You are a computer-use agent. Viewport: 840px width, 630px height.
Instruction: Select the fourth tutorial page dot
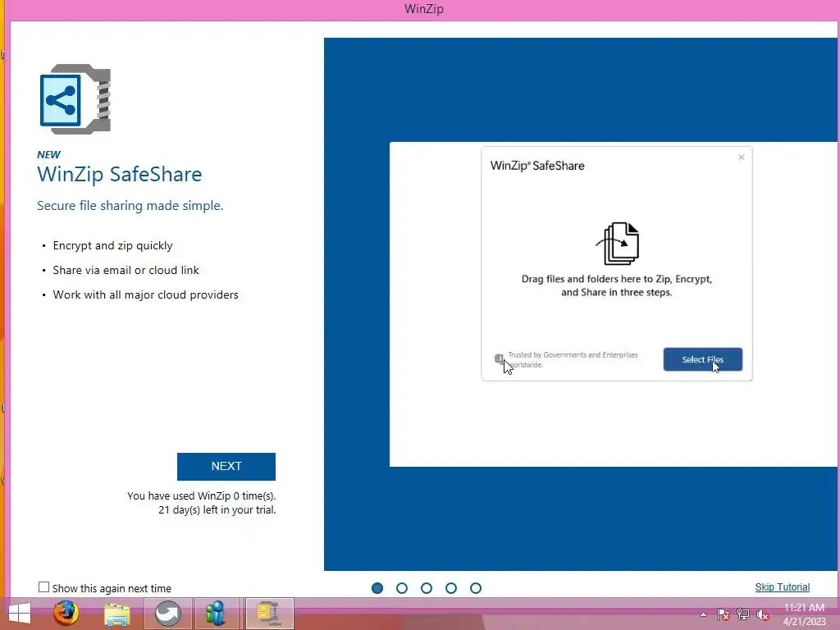click(451, 588)
